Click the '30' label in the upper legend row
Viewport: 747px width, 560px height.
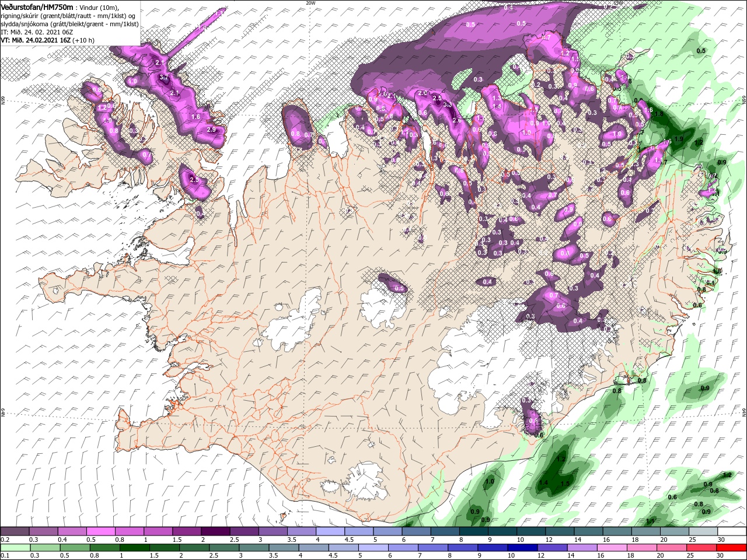click(x=721, y=540)
